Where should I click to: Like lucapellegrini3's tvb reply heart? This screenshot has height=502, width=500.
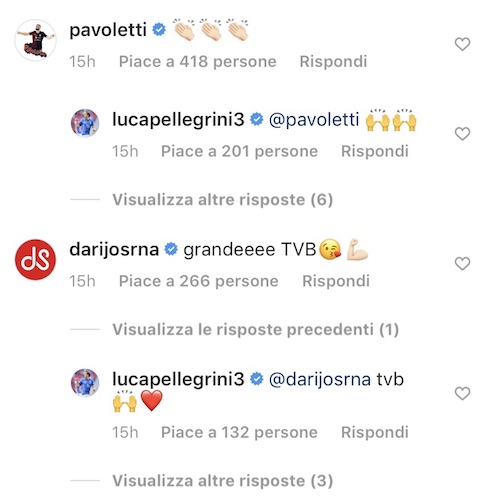pyautogui.click(x=462, y=393)
